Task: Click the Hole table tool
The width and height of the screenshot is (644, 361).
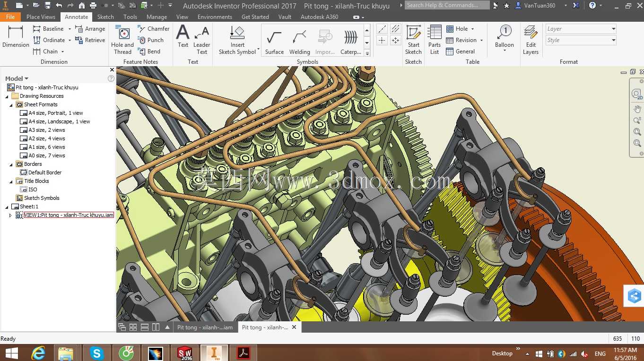Action: [x=457, y=29]
